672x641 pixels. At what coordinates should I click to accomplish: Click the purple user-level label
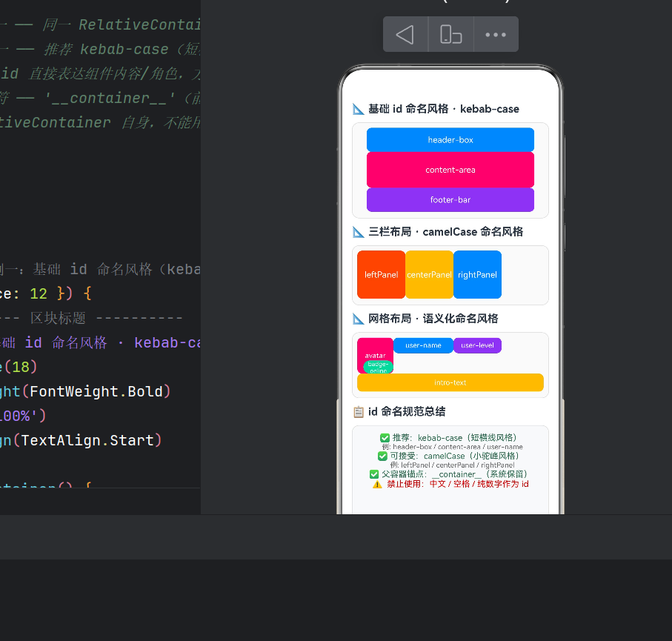(477, 345)
